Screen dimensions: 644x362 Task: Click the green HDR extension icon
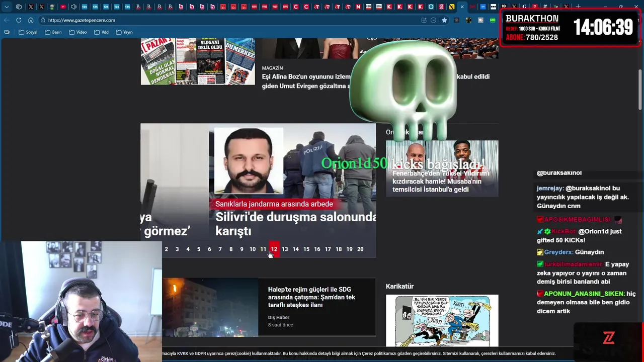[493, 20]
